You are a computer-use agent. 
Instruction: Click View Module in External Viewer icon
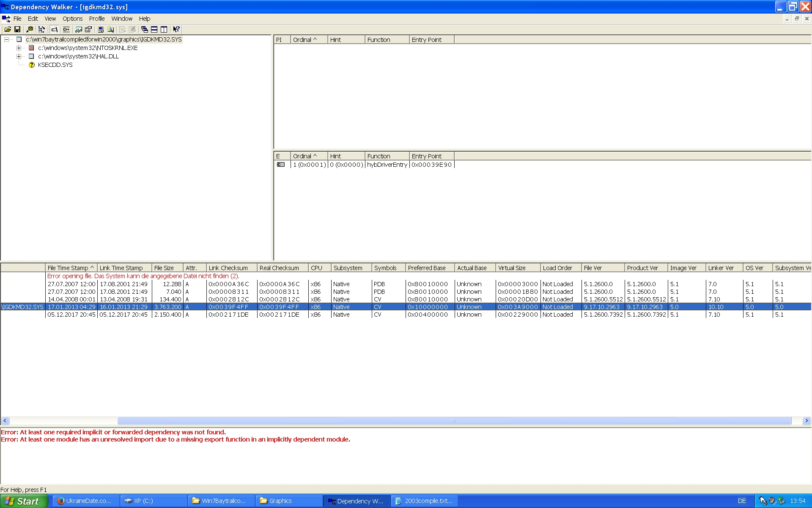coord(79,29)
